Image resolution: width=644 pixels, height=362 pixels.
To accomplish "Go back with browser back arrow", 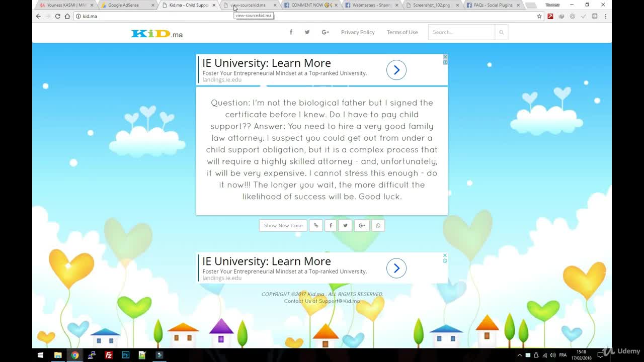I will (x=38, y=16).
